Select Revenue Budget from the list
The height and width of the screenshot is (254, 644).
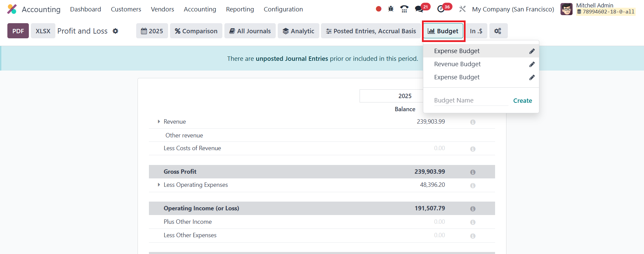(x=457, y=64)
